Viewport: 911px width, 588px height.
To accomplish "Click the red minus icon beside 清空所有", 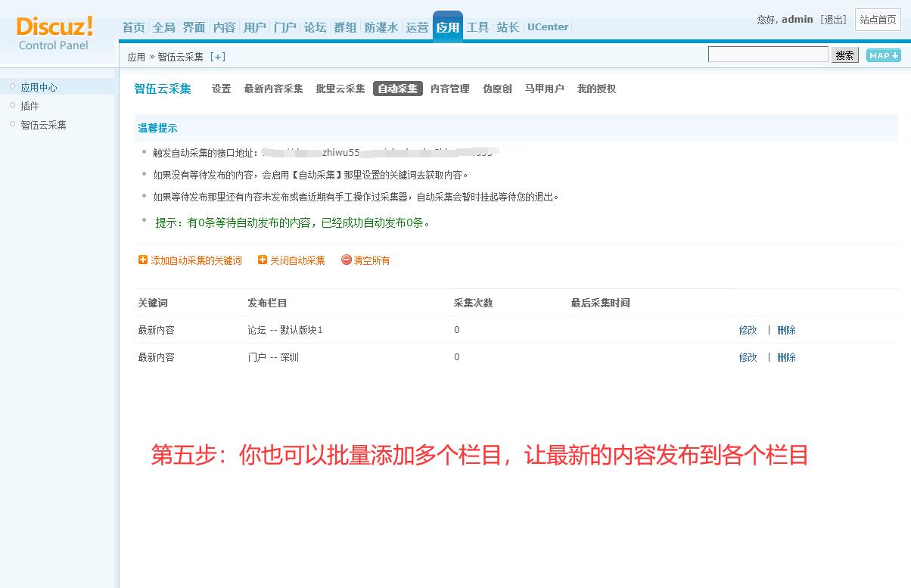I will coord(347,260).
